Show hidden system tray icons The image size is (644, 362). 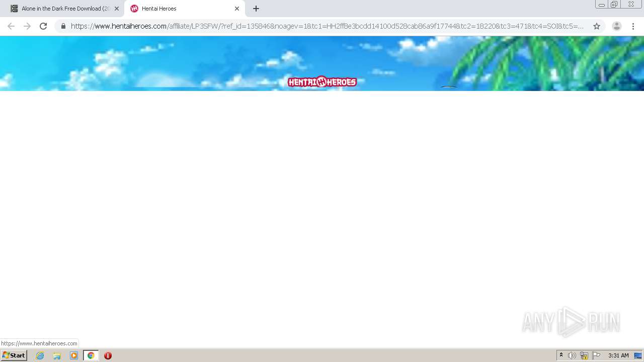pos(561,355)
